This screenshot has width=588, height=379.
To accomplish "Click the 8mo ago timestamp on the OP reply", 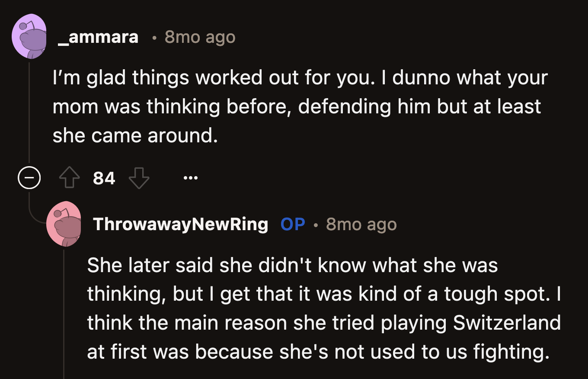I will click(x=361, y=224).
